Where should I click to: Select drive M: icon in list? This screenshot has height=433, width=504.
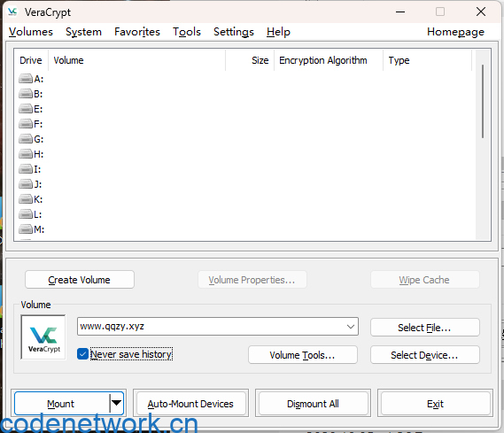(26, 229)
